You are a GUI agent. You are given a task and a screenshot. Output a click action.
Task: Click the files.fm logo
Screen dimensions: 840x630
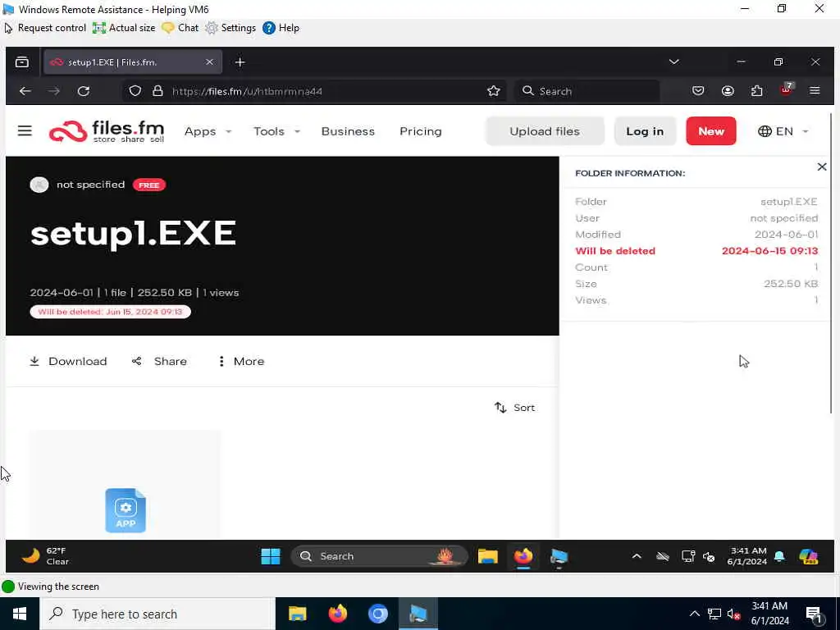tap(107, 132)
